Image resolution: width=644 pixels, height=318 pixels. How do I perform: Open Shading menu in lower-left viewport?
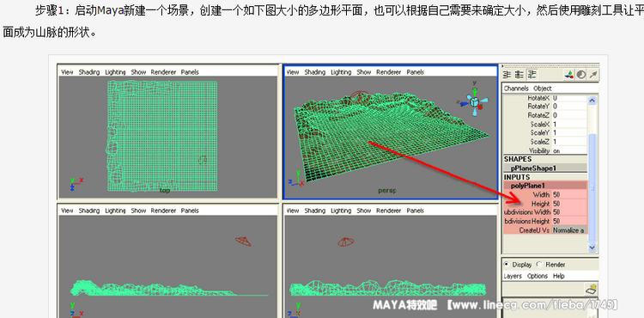coord(89,211)
